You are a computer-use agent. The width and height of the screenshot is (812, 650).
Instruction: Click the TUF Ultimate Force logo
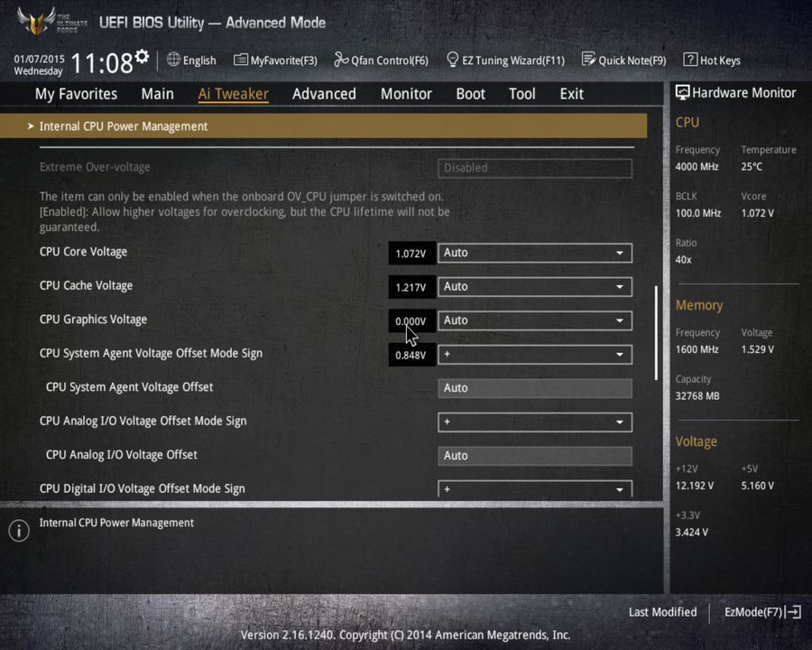[51, 22]
